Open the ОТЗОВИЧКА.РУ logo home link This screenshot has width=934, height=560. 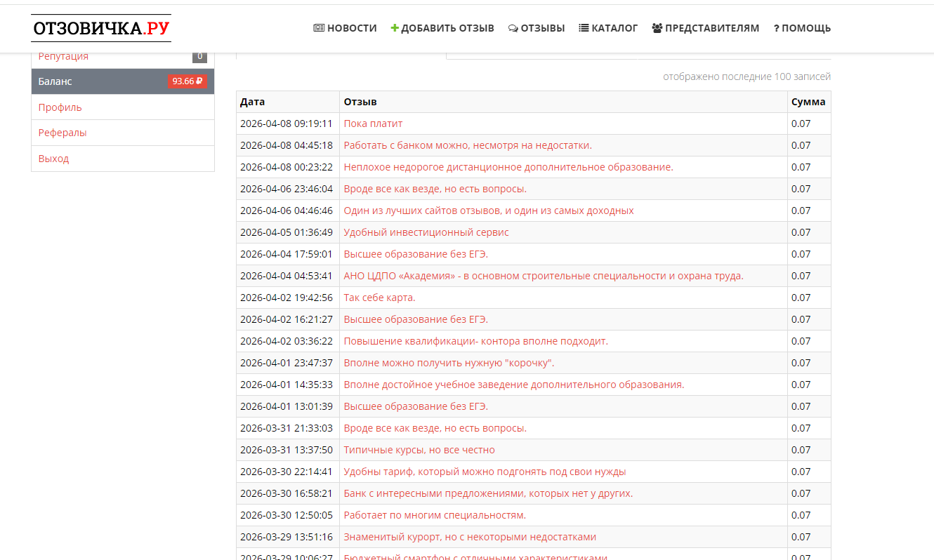tap(101, 28)
